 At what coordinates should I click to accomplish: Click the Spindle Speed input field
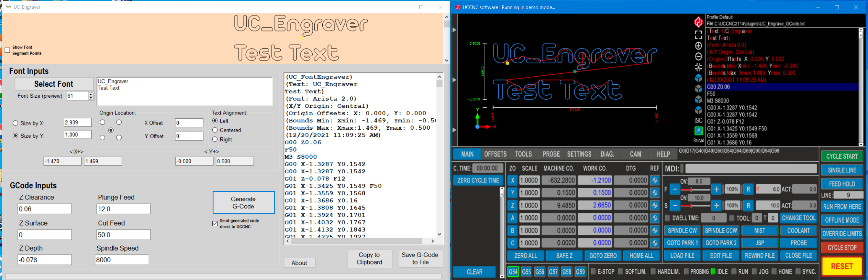122,260
